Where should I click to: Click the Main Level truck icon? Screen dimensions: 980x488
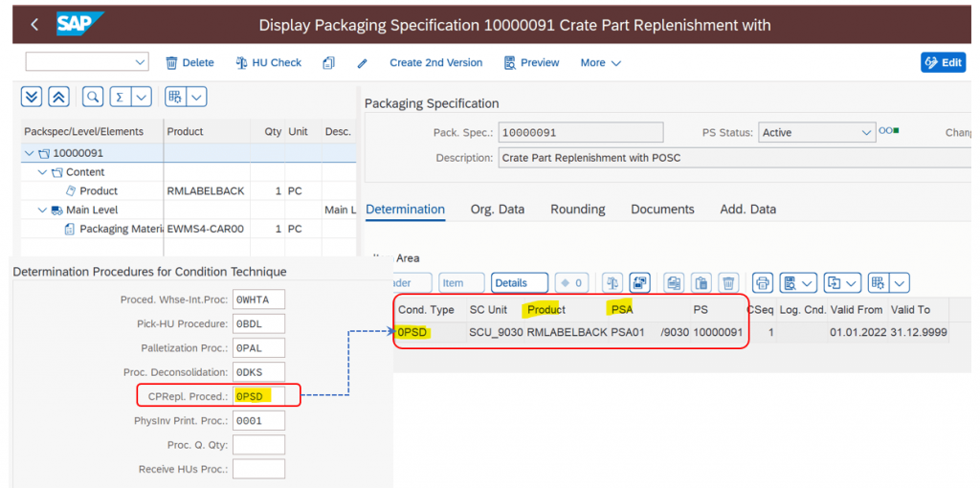tap(56, 211)
